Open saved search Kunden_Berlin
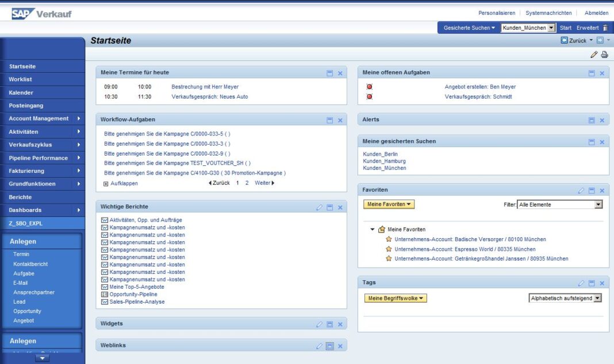 pos(380,154)
